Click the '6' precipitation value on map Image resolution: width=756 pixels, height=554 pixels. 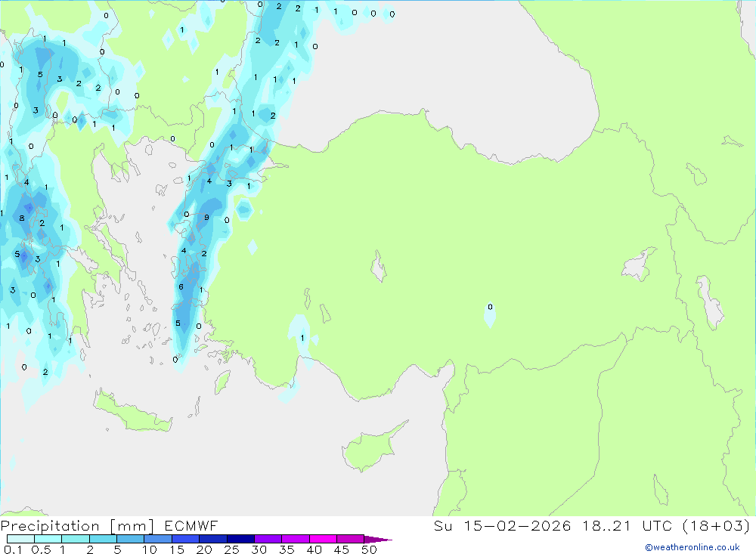point(181,287)
